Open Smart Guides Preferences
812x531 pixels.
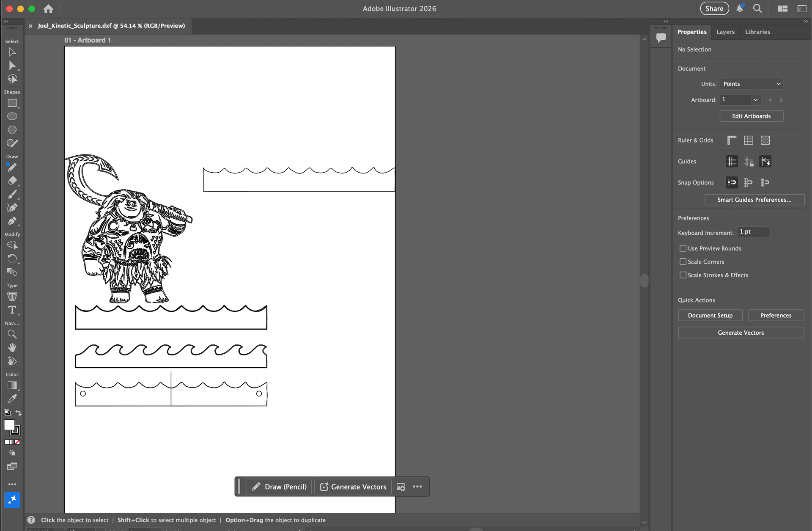(x=754, y=200)
